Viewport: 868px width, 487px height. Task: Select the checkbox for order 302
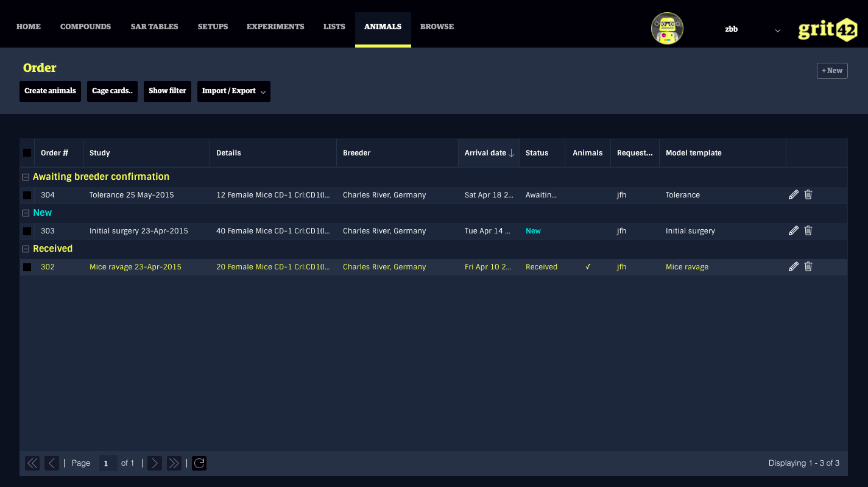click(x=27, y=268)
